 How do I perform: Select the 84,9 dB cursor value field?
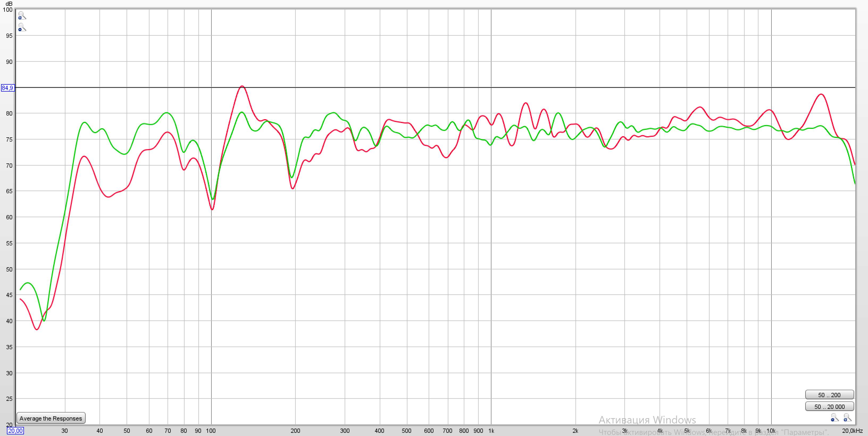(8, 88)
